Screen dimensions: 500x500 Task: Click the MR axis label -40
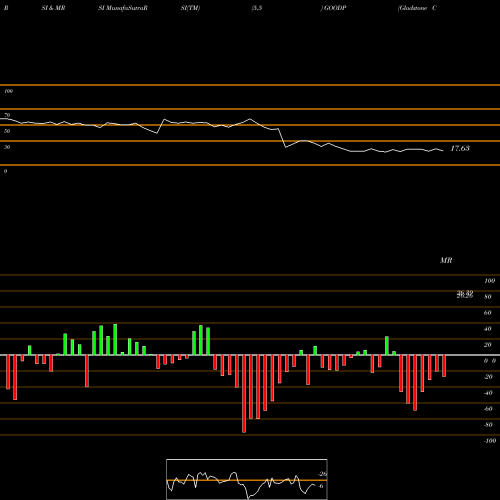click(488, 393)
